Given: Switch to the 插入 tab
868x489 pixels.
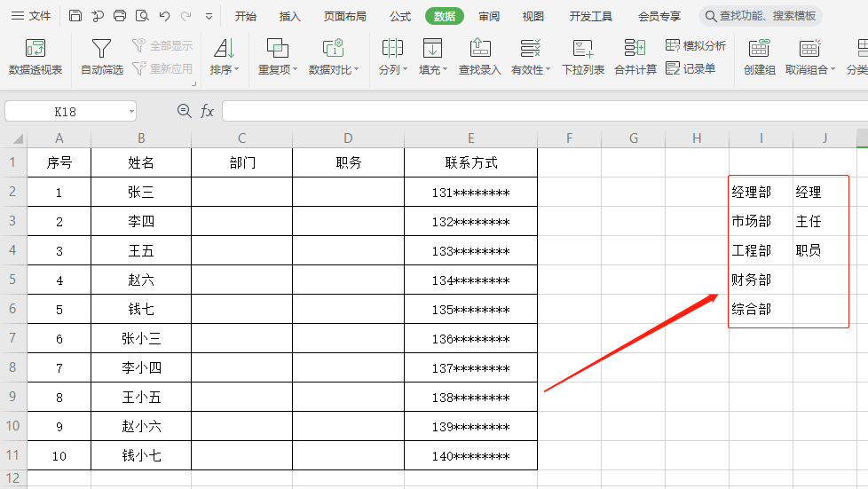Looking at the screenshot, I should [289, 17].
